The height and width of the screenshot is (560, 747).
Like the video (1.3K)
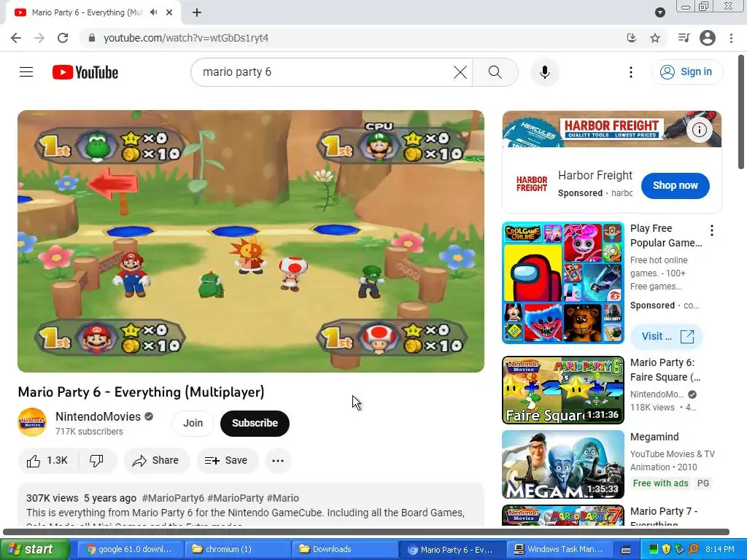[47, 461]
